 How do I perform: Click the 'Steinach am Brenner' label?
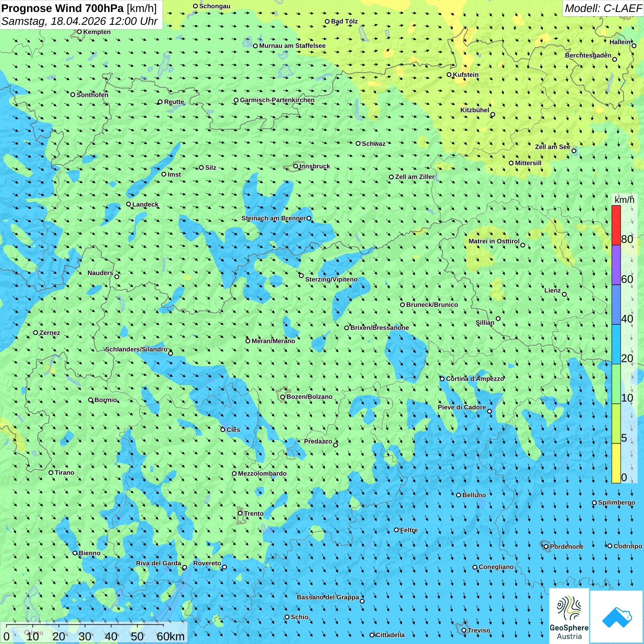[x=273, y=218]
